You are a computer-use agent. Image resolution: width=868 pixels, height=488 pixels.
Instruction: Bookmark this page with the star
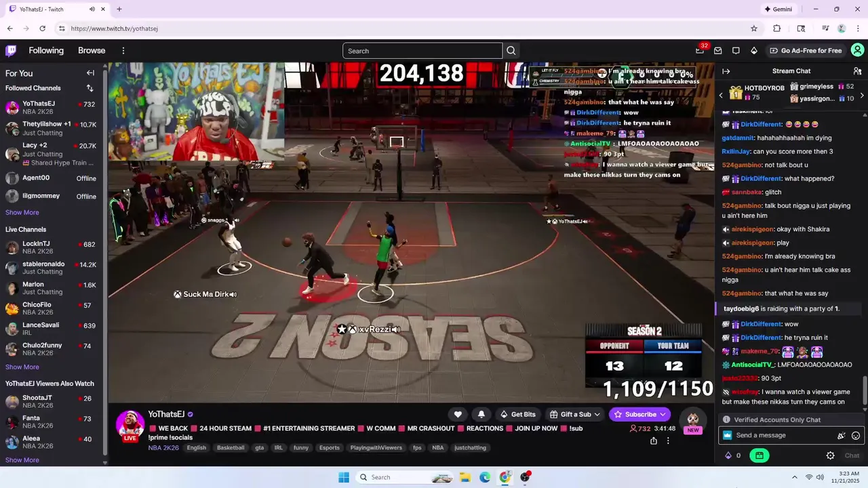[x=753, y=28]
